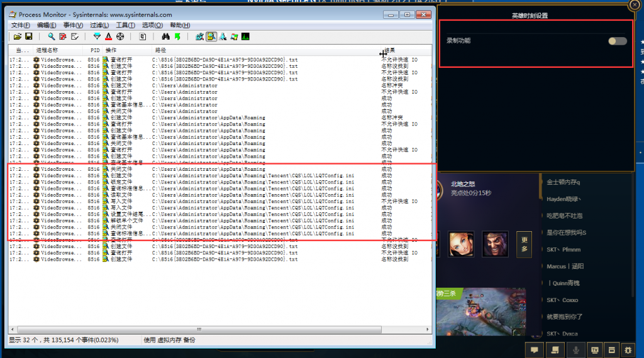Click the bug report icon in bottom bar
This screenshot has height=358, width=644.
pyautogui.click(x=628, y=349)
